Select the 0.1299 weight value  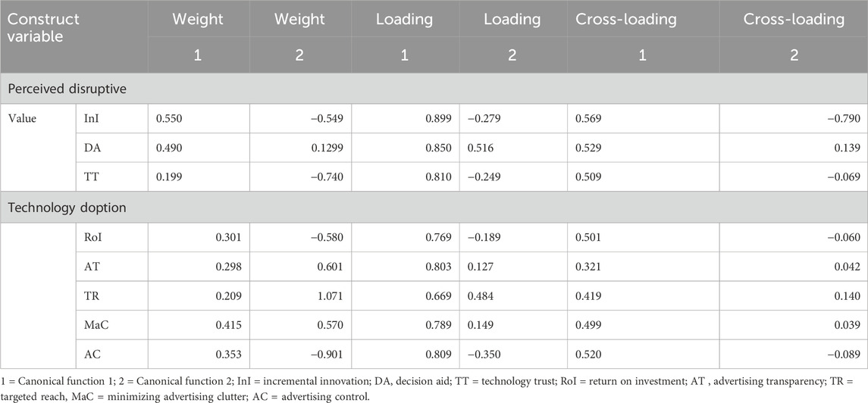327,147
